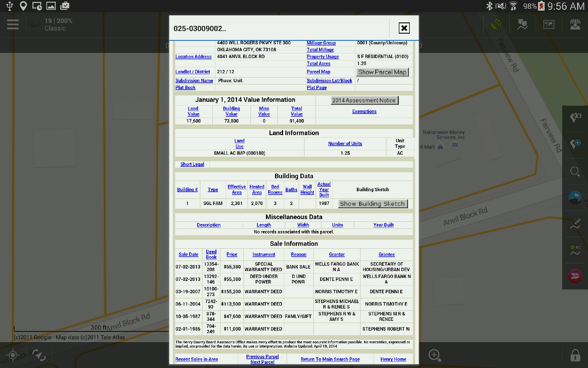This screenshot has width=588, height=368.
Task: Close the parcel 025-03009002 dialog
Action: click(x=404, y=28)
